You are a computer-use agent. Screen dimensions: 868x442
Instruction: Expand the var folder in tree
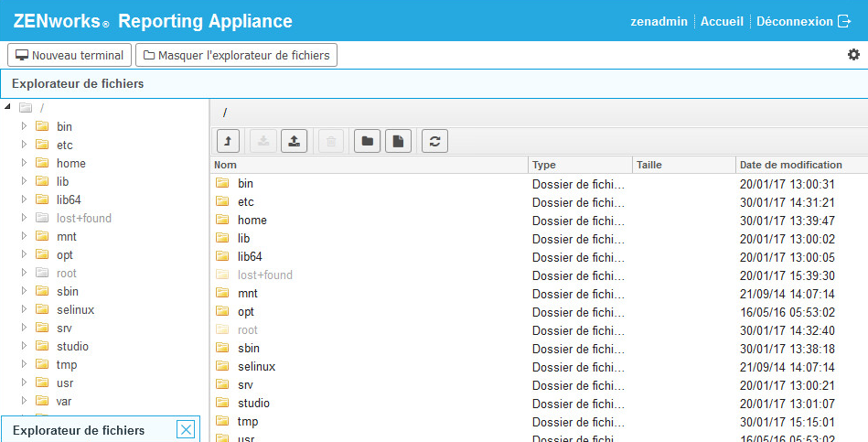click(25, 401)
